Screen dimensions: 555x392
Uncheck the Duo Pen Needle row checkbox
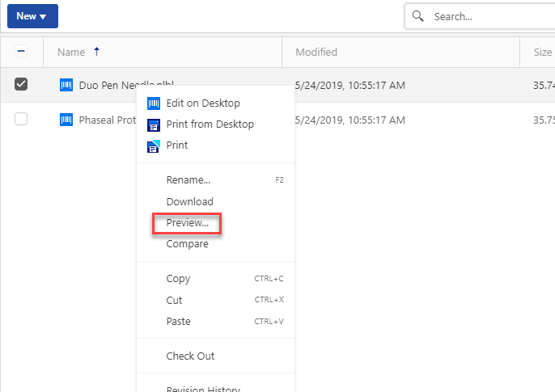click(22, 84)
